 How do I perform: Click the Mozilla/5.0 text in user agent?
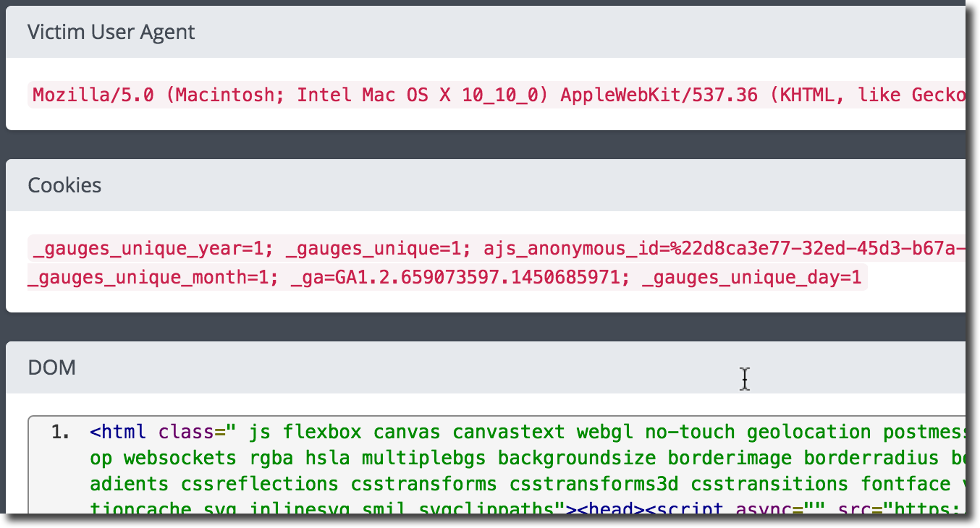point(93,95)
